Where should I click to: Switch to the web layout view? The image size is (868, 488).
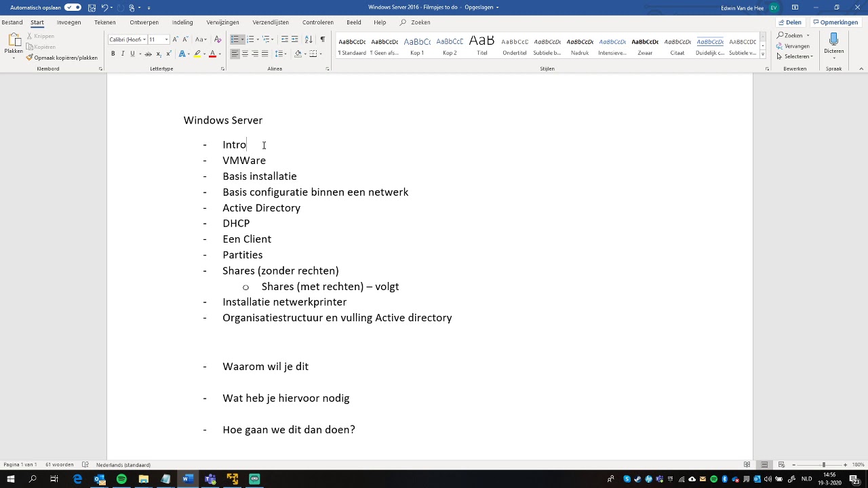(781, 465)
